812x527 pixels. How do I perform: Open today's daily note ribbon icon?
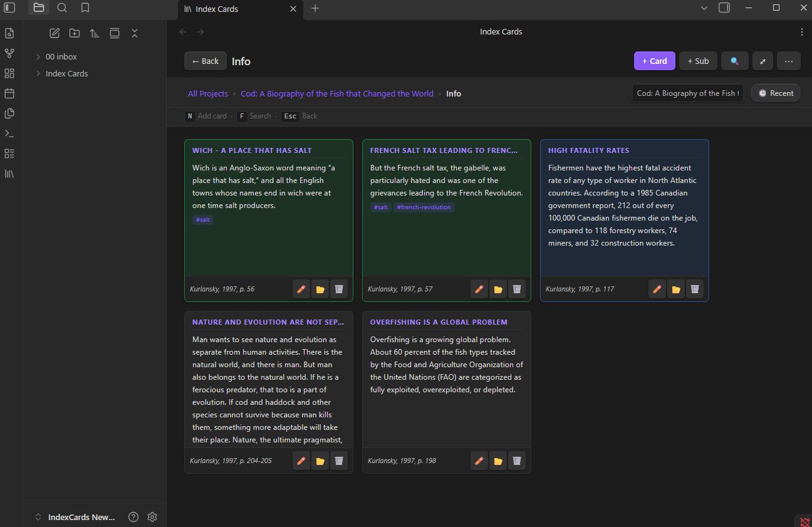click(9, 93)
